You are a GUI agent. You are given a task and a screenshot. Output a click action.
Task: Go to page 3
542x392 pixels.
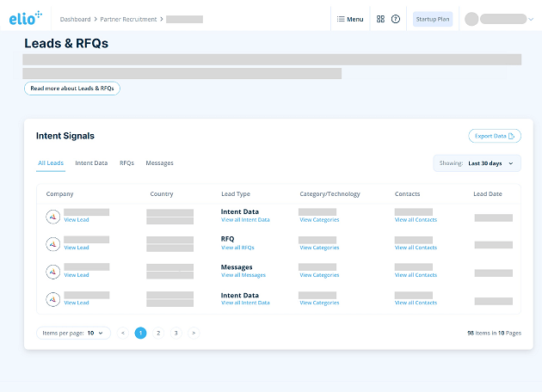(176, 333)
